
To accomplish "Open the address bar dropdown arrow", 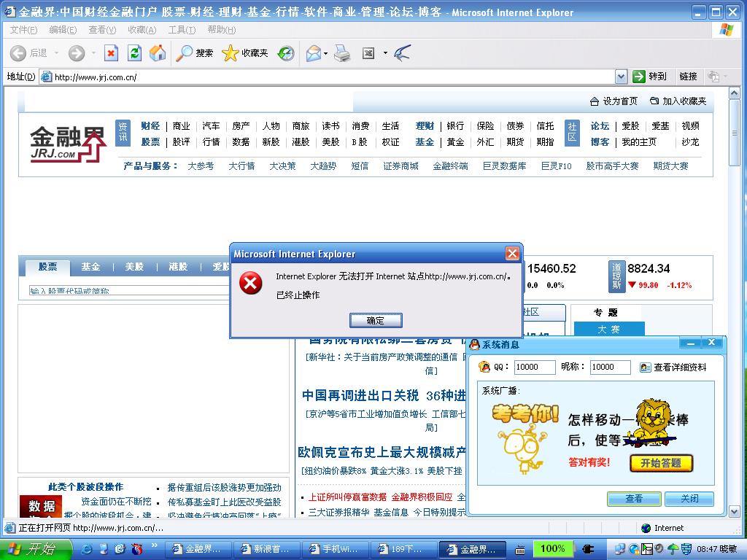I will pos(621,76).
